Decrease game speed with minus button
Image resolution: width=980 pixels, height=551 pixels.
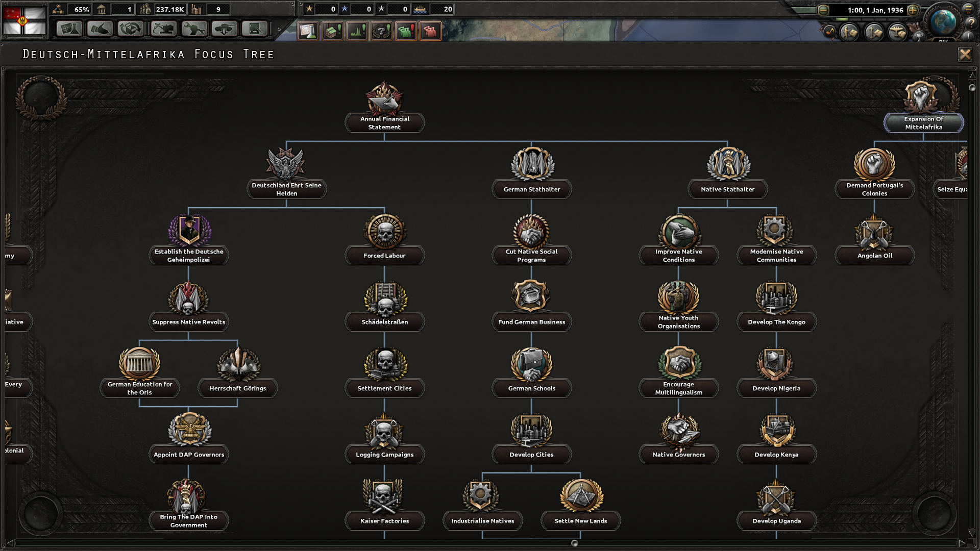click(823, 10)
